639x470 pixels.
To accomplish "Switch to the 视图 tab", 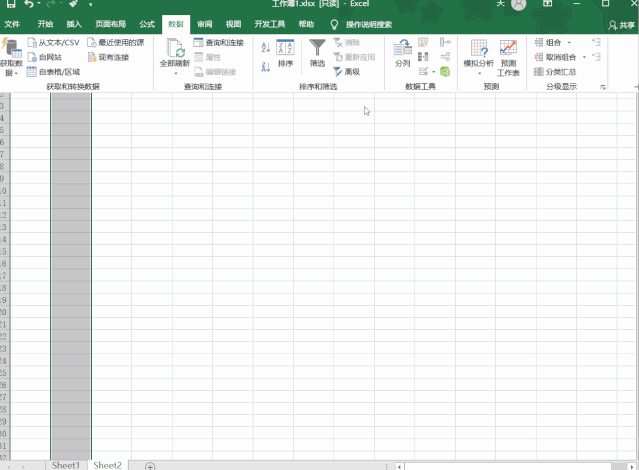I will [234, 24].
